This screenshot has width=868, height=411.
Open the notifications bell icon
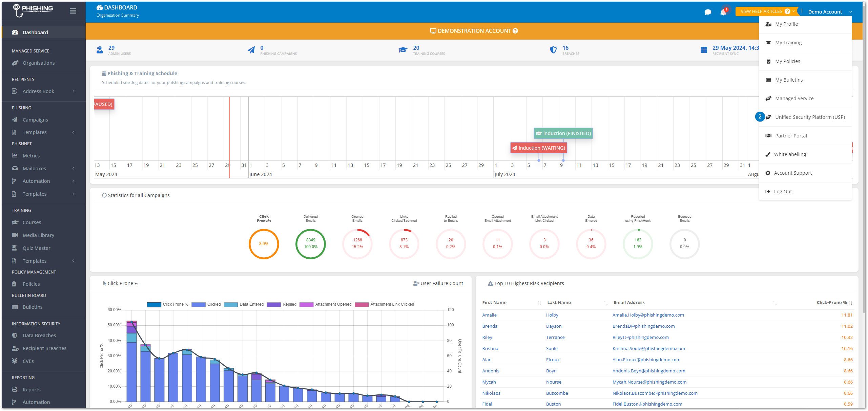(723, 12)
